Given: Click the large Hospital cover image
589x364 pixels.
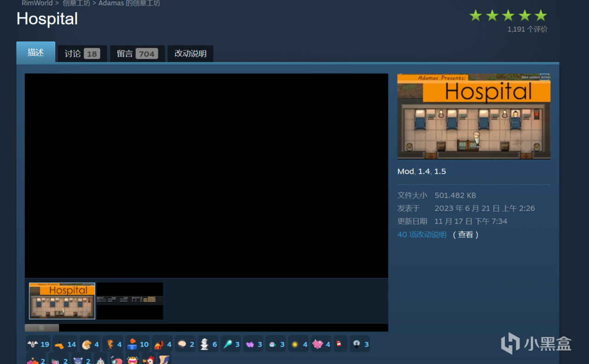Looking at the screenshot, I should 474,116.
